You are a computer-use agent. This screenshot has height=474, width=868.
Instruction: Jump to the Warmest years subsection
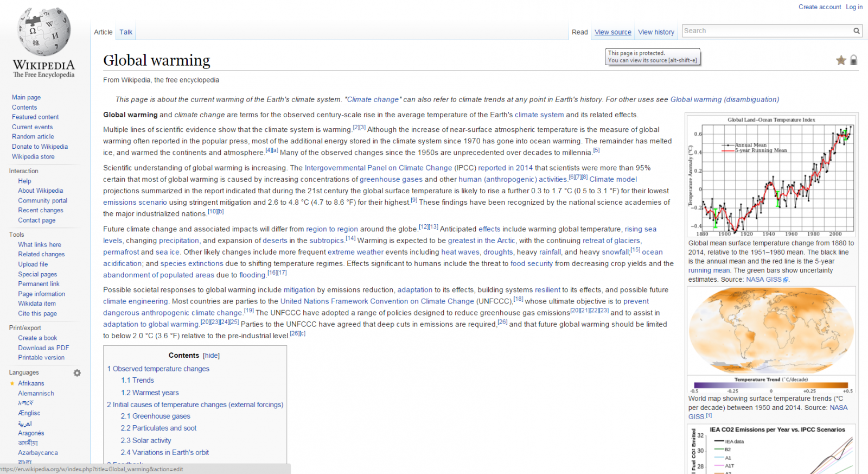(150, 393)
